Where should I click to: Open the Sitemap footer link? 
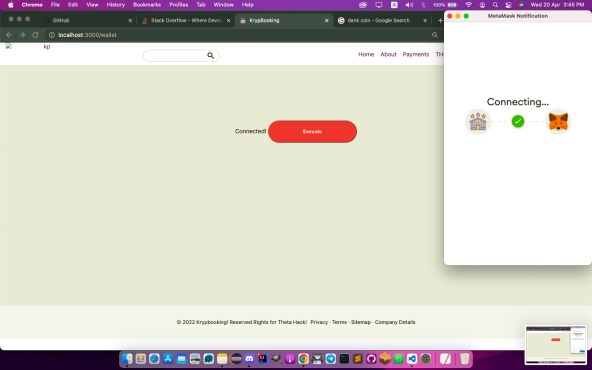pyautogui.click(x=361, y=322)
